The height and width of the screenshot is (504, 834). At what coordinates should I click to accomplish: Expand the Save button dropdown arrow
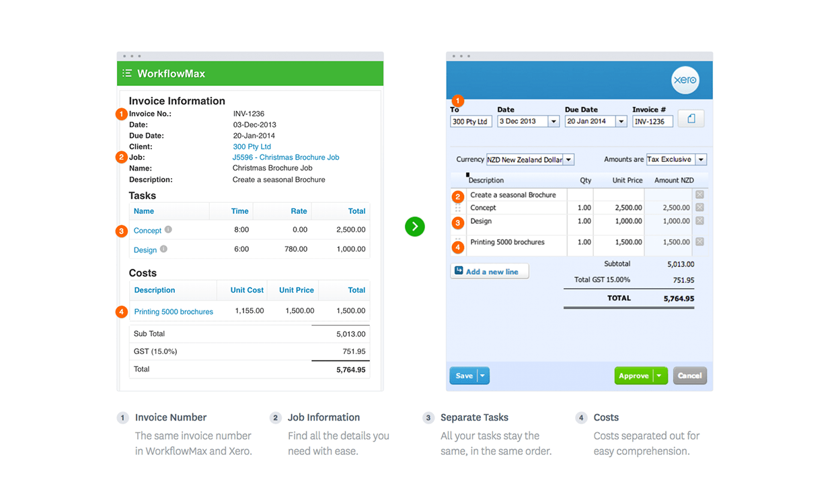pos(483,376)
